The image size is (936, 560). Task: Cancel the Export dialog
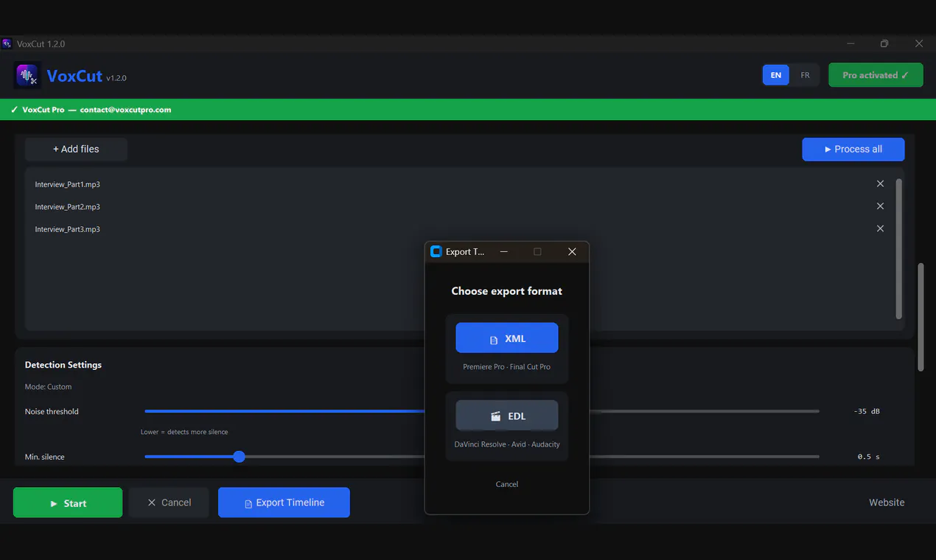[x=507, y=484]
